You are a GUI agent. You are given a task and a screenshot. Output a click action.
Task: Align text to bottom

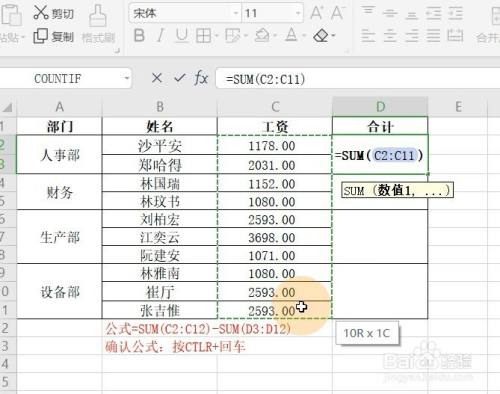[412, 14]
